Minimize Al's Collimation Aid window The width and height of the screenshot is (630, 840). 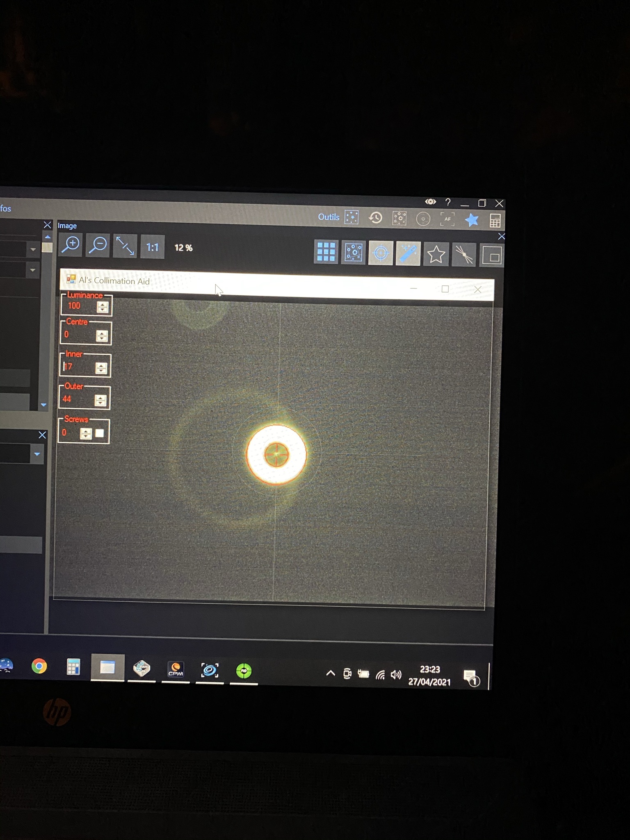[x=413, y=289]
